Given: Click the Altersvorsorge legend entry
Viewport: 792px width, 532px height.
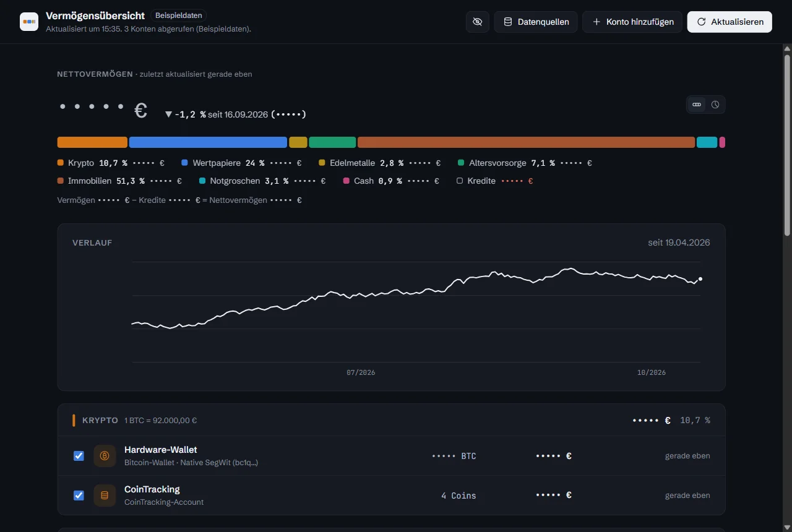Looking at the screenshot, I should (x=525, y=163).
